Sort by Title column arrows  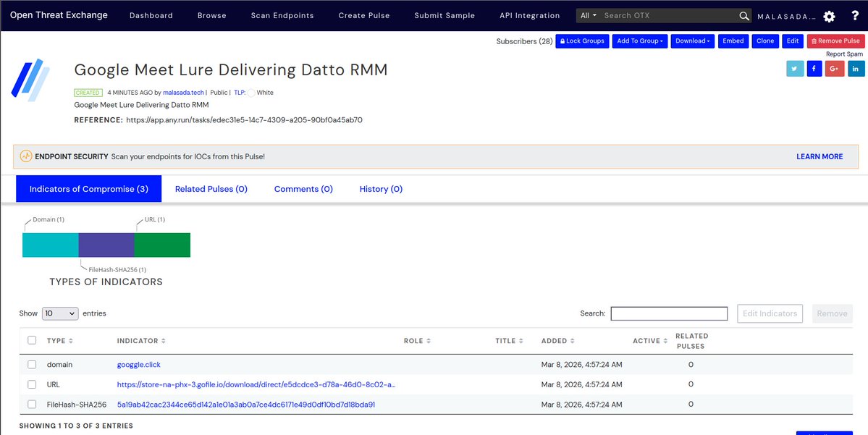[x=521, y=341]
